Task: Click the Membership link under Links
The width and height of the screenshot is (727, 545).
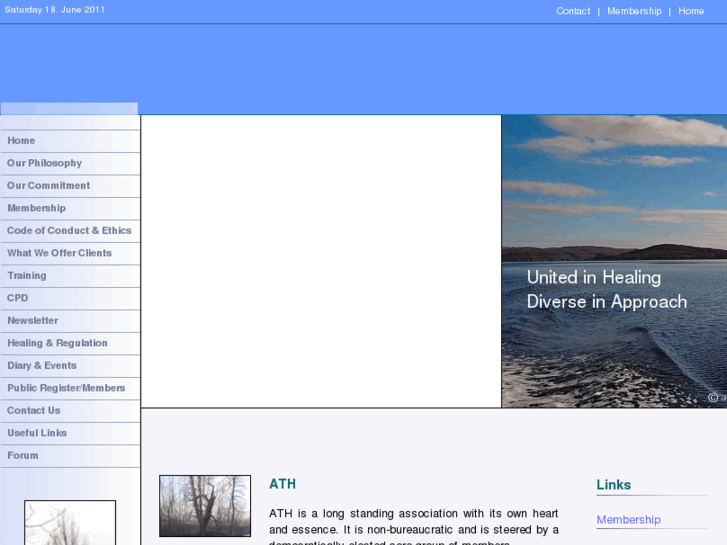Action: (x=628, y=520)
